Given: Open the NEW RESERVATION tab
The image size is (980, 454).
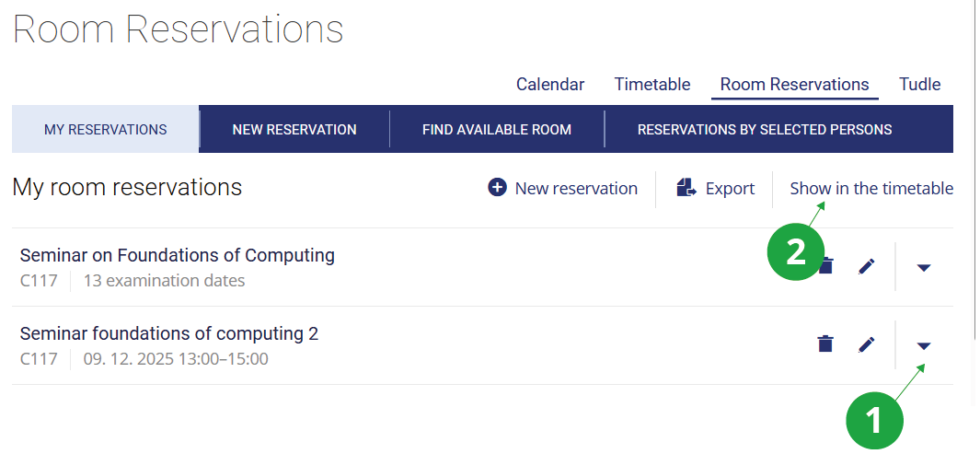Looking at the screenshot, I should (x=294, y=130).
